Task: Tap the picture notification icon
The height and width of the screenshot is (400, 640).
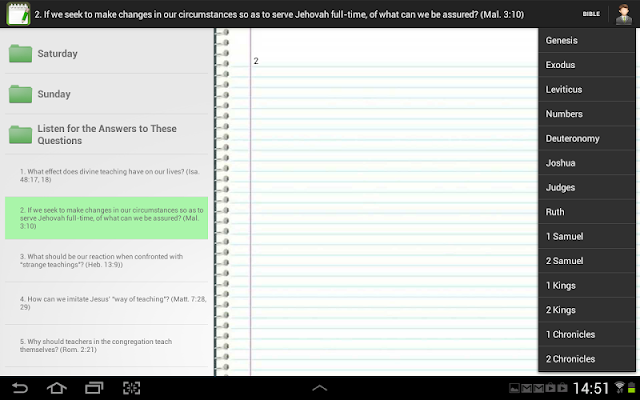Action: click(x=514, y=388)
